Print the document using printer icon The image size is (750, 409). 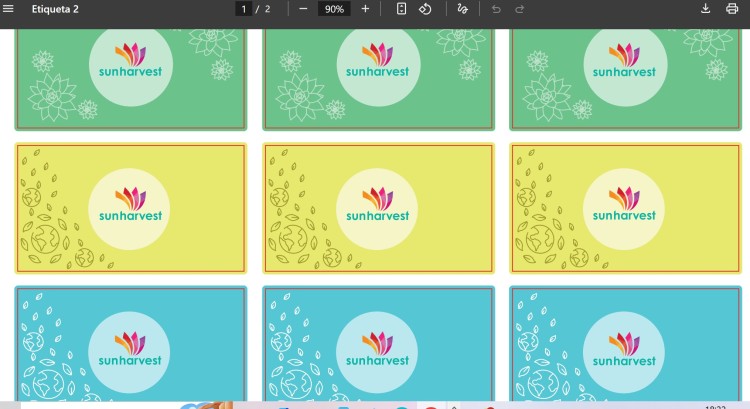(x=732, y=9)
